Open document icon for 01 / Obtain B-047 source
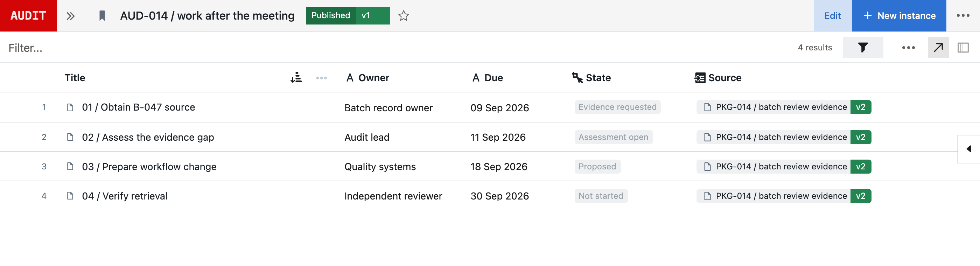 pyautogui.click(x=70, y=107)
